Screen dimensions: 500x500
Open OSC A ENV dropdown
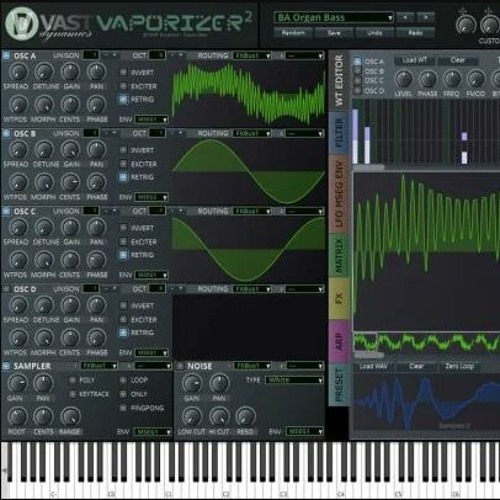[151, 119]
